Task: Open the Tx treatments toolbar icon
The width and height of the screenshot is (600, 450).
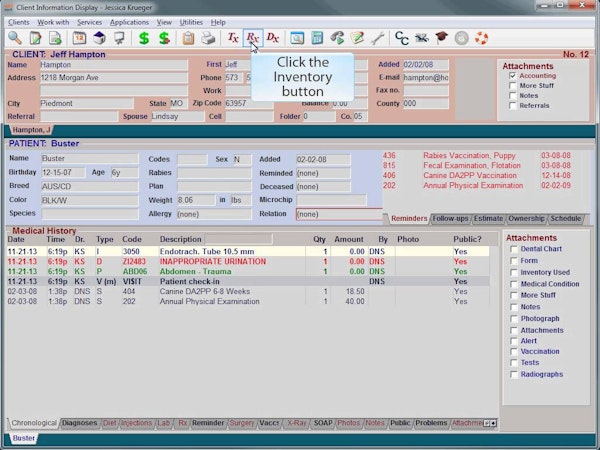Action: (x=233, y=38)
